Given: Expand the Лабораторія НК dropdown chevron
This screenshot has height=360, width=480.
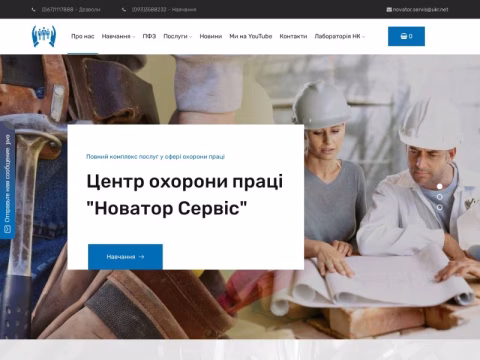Looking at the screenshot, I should [x=363, y=37].
